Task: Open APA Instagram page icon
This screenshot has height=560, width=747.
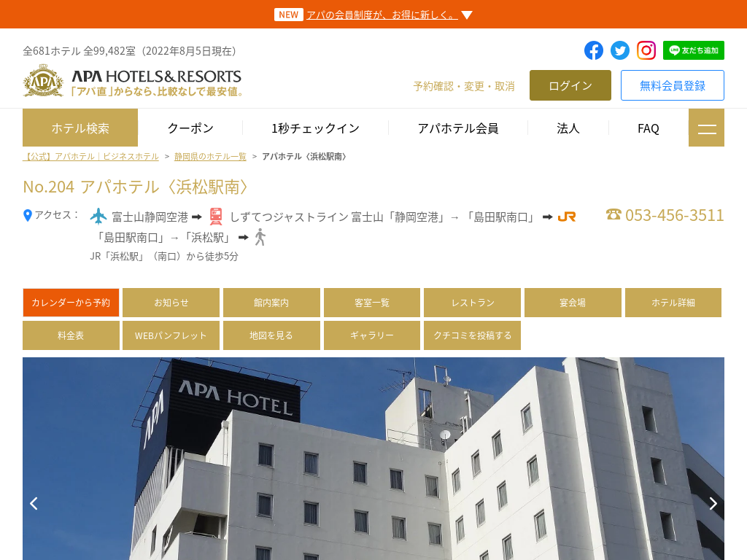Action: 646,50
